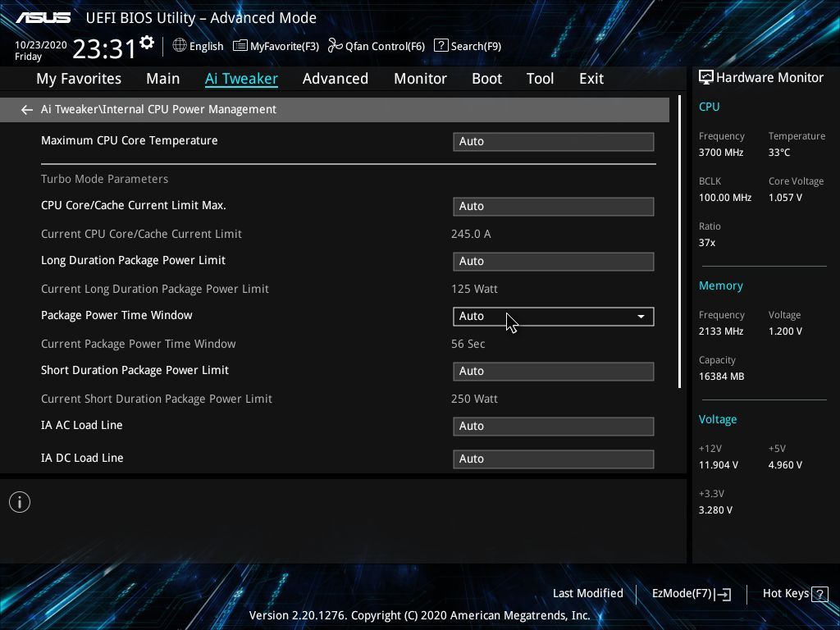Image resolution: width=840 pixels, height=630 pixels.
Task: Click the 10/23/2020 date
Action: (x=41, y=45)
